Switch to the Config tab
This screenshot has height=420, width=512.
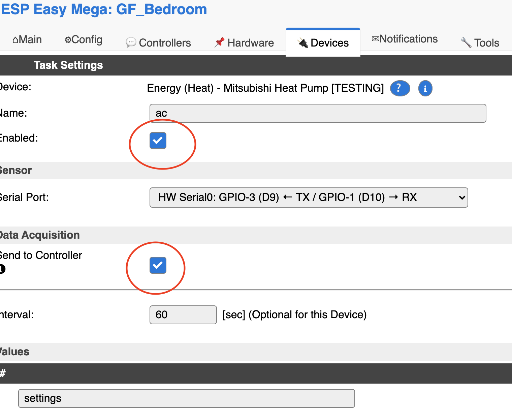(84, 40)
